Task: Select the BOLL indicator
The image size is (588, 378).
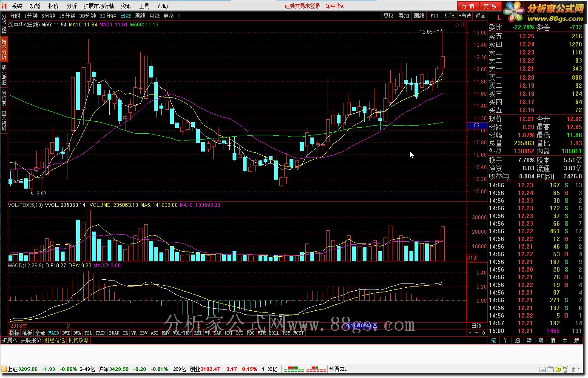Action: click(274, 333)
